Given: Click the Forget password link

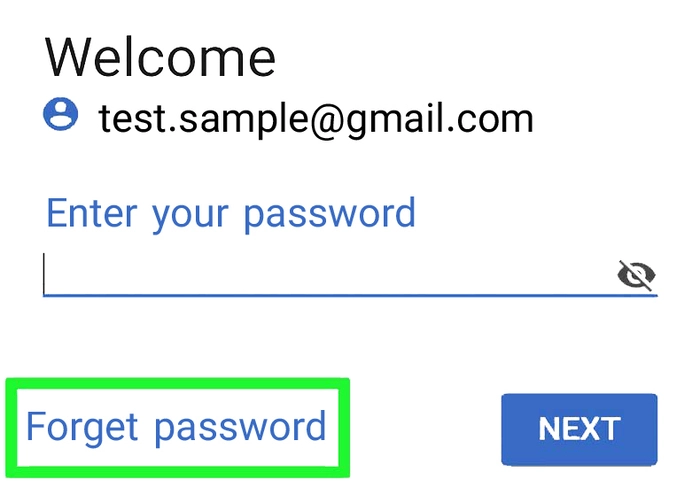Looking at the screenshot, I should click(x=176, y=427).
